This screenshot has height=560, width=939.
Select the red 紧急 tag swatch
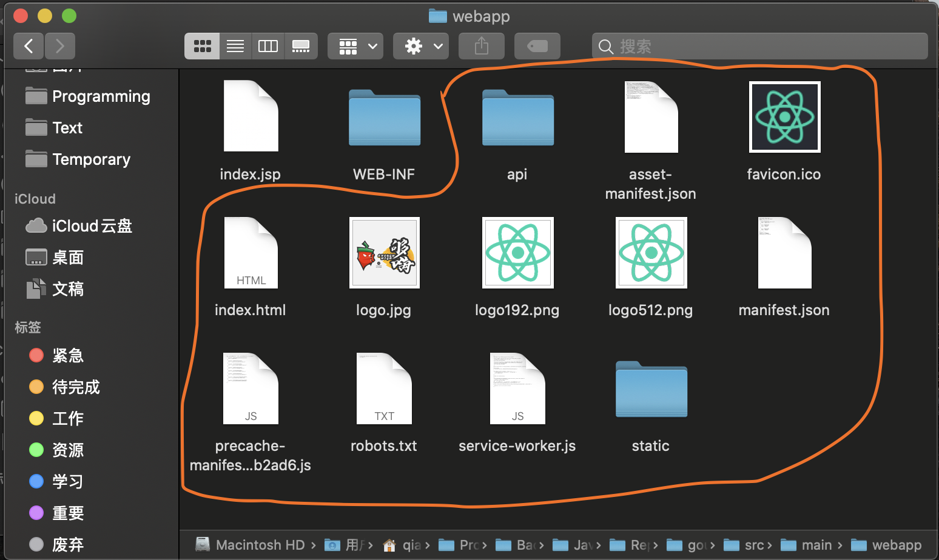pyautogui.click(x=36, y=356)
